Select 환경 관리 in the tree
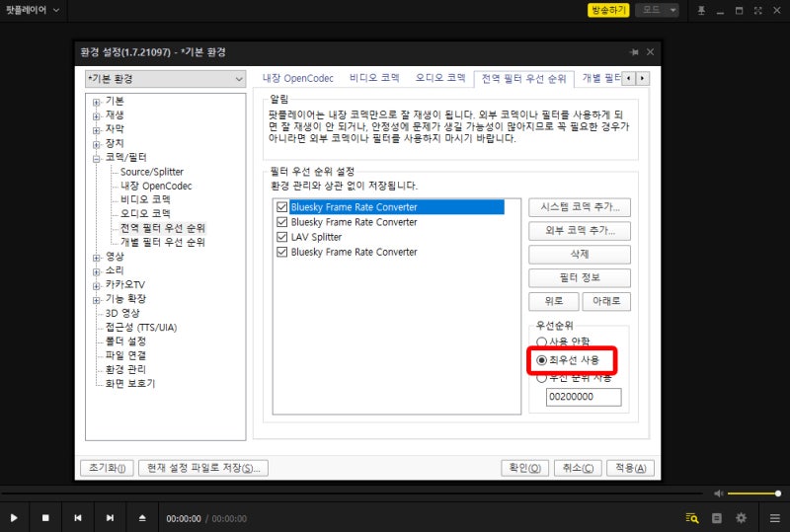Viewport: 790px width, 532px height. coord(125,370)
